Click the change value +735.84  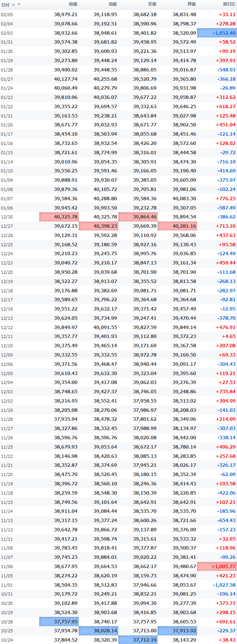point(226,392)
